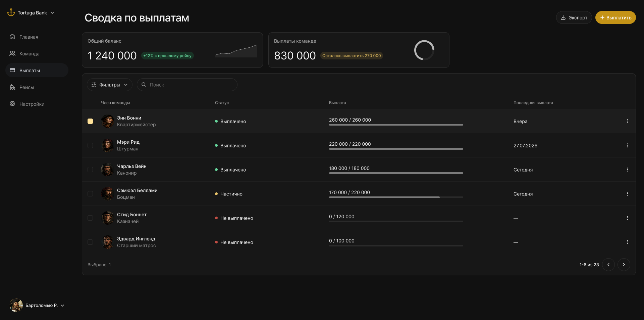Viewport: 644px width, 320px height.
Task: Open row actions for Сэмюэл Беллами
Action: click(x=627, y=194)
